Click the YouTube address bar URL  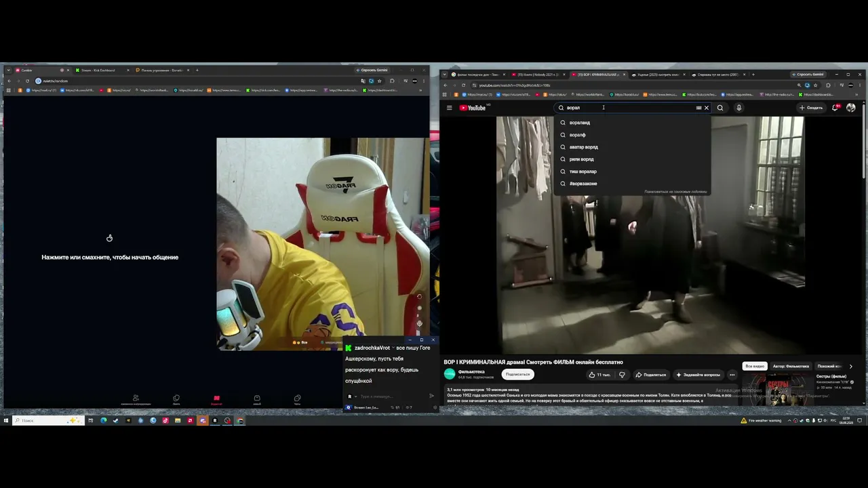coord(515,85)
